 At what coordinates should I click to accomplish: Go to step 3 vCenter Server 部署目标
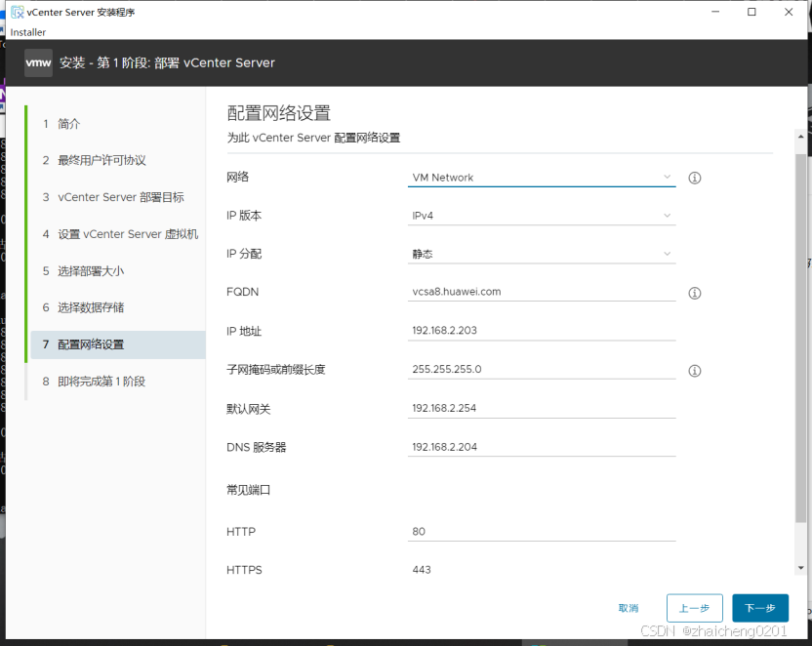coord(117,197)
